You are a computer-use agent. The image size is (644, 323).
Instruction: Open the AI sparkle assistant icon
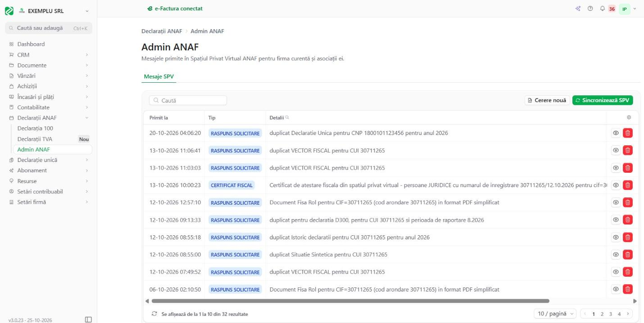click(578, 9)
